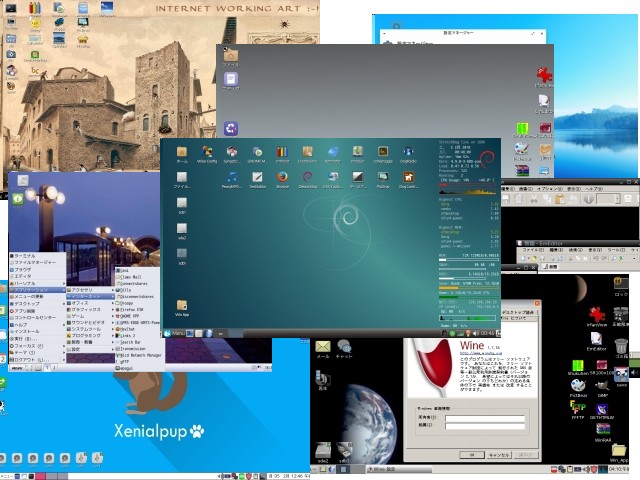Open winehq link in Wine dialog
Image resolution: width=640 pixels, height=480 pixels.
click(480, 353)
